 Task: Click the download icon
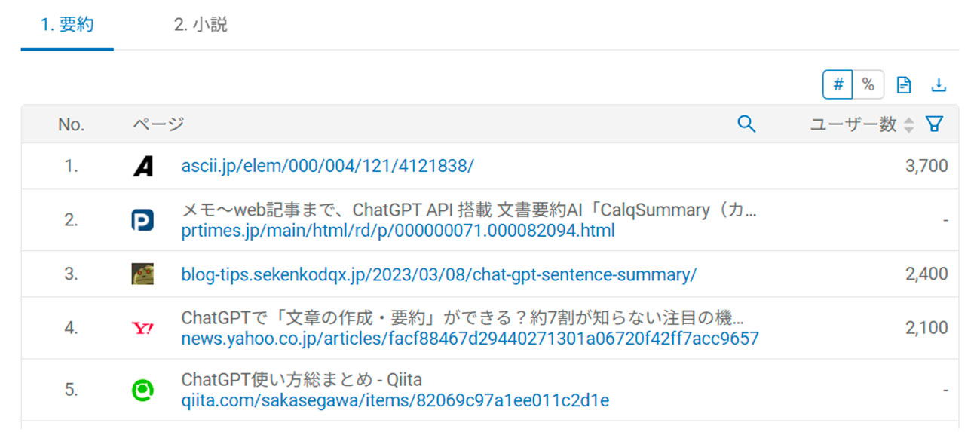coord(939,85)
